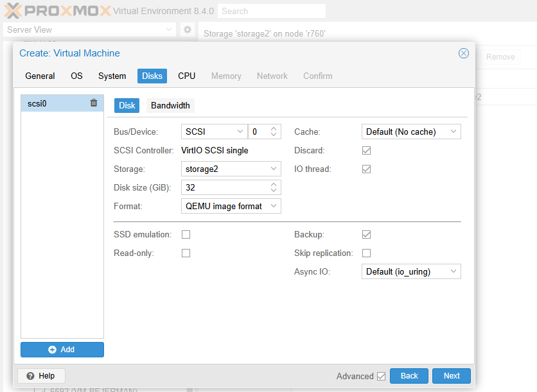The width and height of the screenshot is (537, 392).
Task: Delete the scsi0 disk via trash icon
Action: (x=94, y=103)
